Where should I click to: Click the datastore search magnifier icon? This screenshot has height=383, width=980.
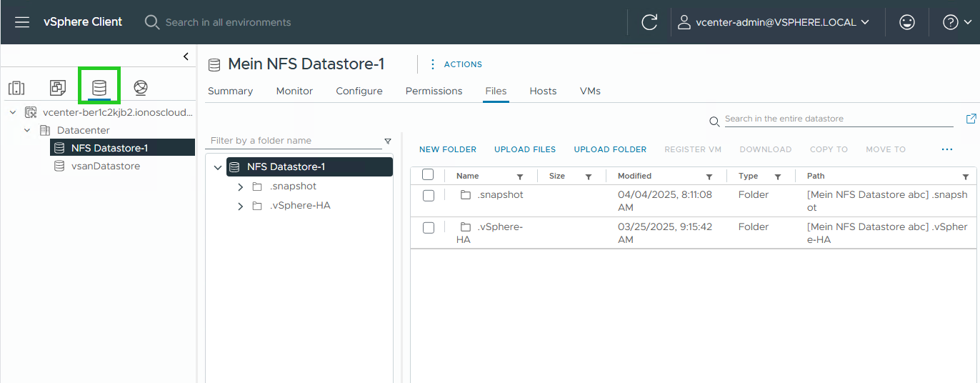(714, 121)
